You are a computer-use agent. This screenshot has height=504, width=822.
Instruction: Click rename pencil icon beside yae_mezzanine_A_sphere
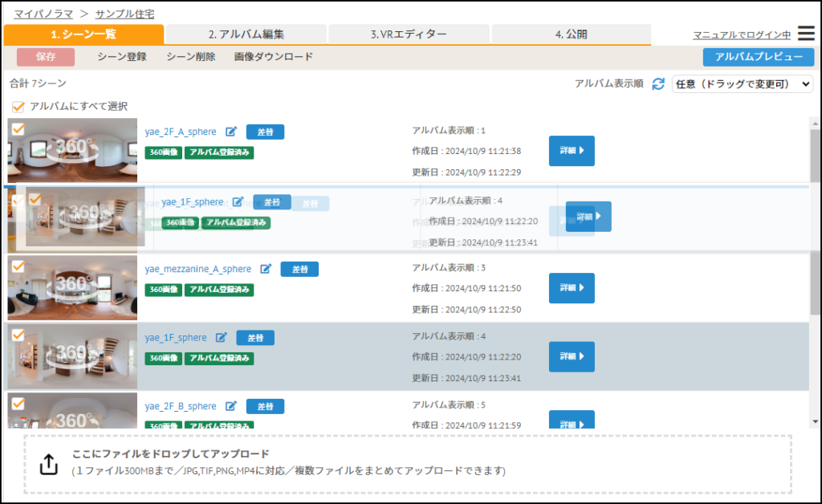click(x=266, y=269)
